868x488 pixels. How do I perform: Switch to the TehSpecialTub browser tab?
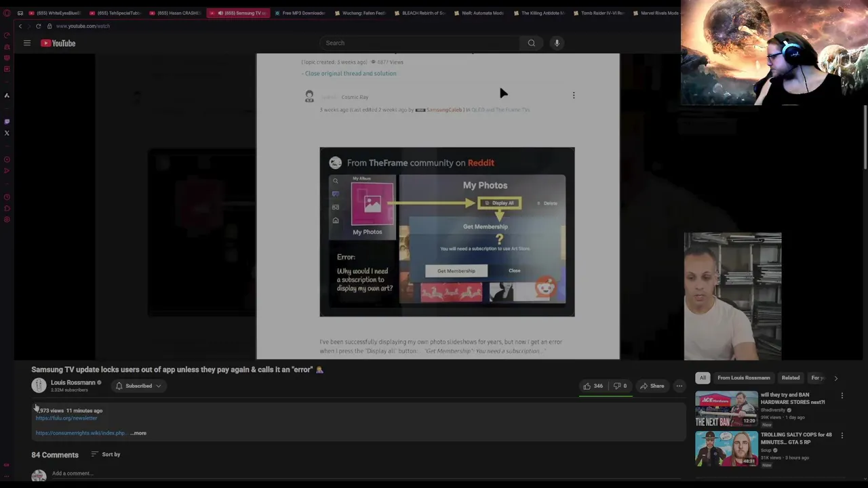pyautogui.click(x=115, y=13)
